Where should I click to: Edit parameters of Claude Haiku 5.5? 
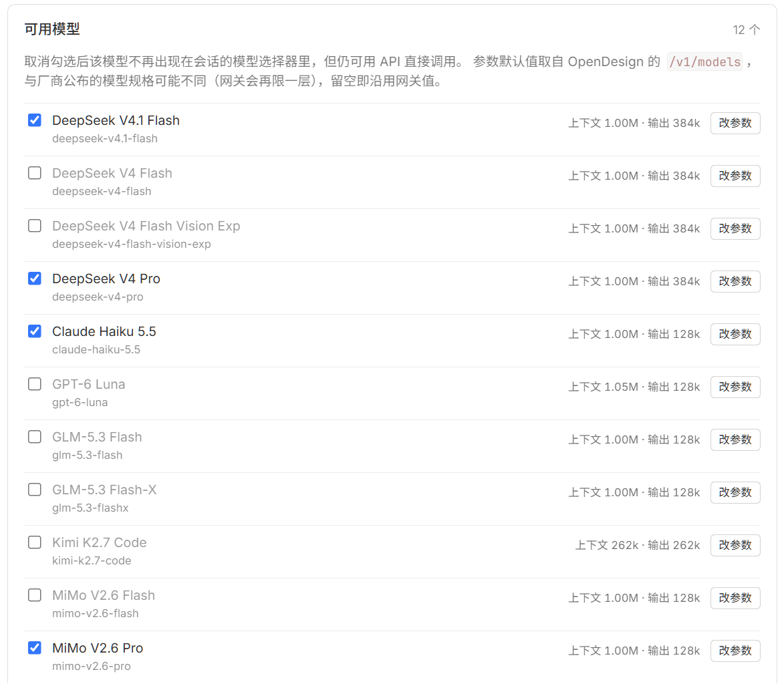coord(735,334)
